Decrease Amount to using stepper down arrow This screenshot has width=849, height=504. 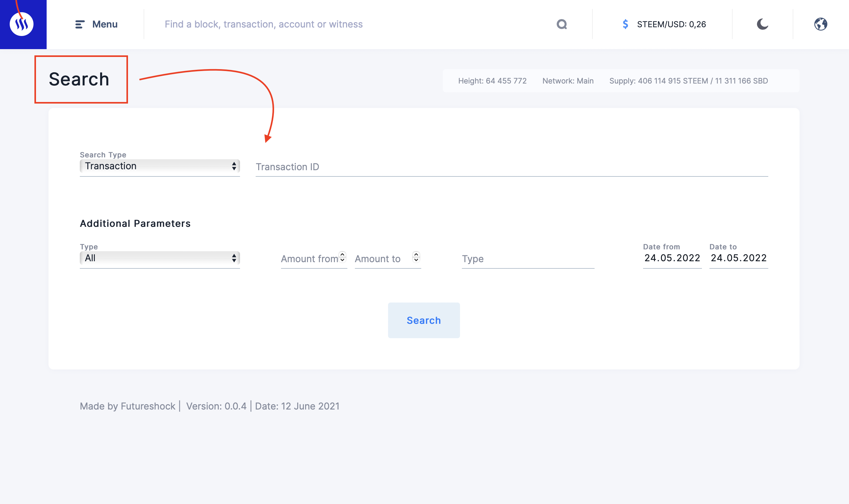(416, 260)
